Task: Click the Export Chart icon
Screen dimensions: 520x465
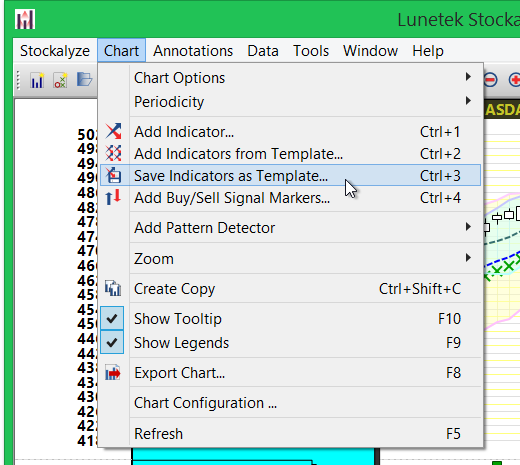Action: (x=113, y=372)
